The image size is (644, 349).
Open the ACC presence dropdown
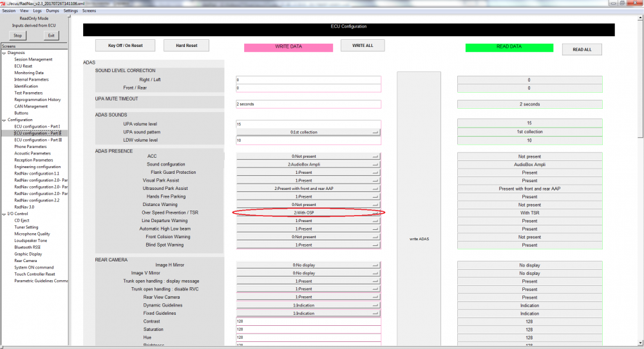(308, 156)
